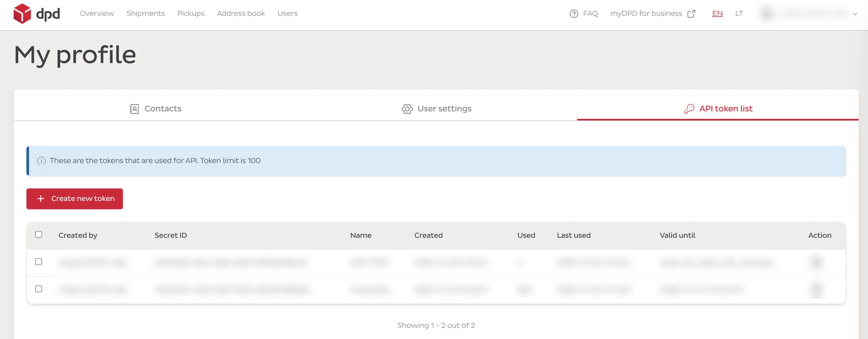
Task: Navigate to Users
Action: (x=288, y=13)
